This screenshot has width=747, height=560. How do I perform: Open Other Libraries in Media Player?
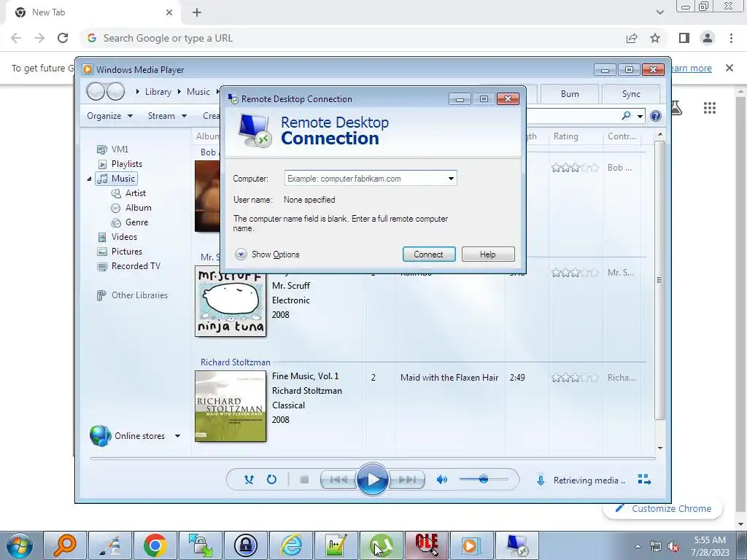[x=133, y=295]
